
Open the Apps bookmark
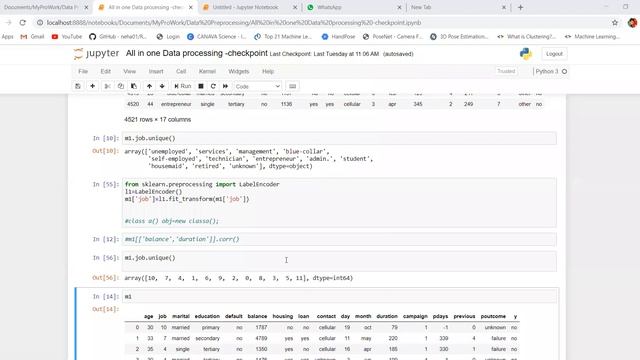tap(7, 37)
